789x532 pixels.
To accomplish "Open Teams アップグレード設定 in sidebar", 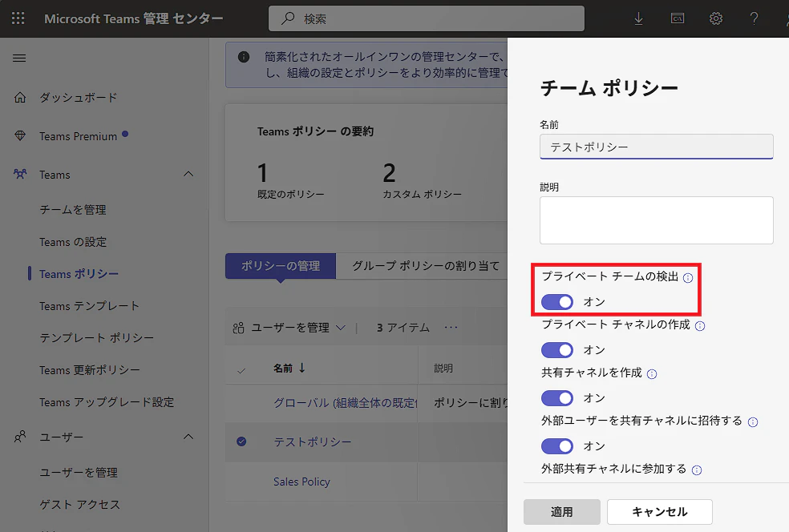I will point(107,402).
